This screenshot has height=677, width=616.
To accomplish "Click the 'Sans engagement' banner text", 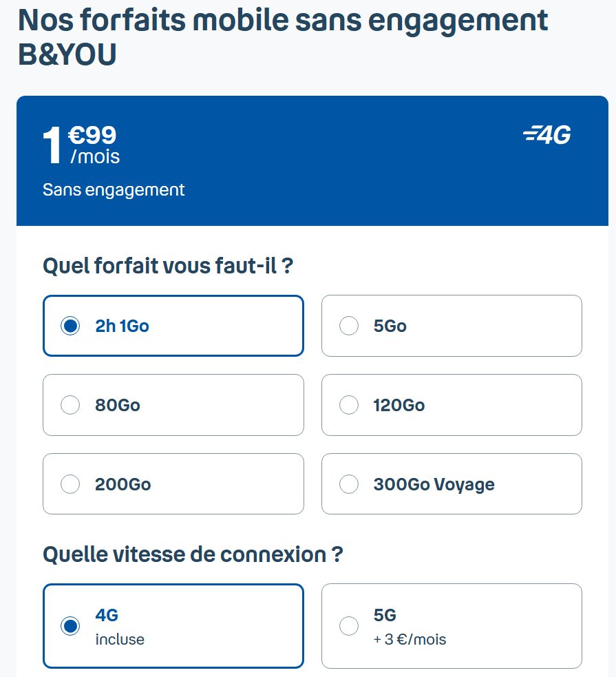I will [x=114, y=189].
